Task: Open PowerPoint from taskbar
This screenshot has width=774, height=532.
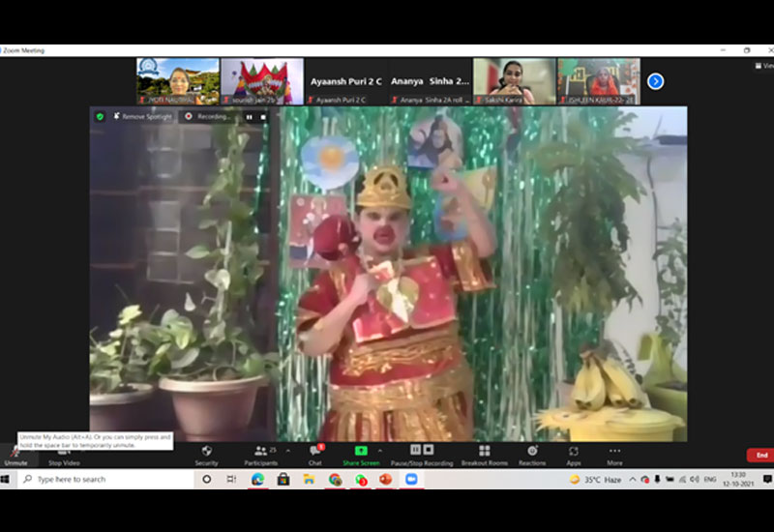Action: [x=386, y=479]
